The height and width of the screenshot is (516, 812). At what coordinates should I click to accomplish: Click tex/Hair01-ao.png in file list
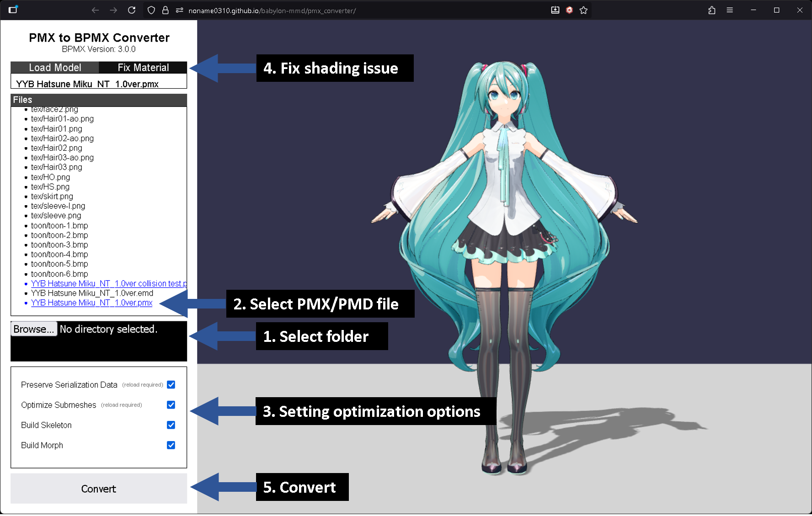tap(62, 119)
